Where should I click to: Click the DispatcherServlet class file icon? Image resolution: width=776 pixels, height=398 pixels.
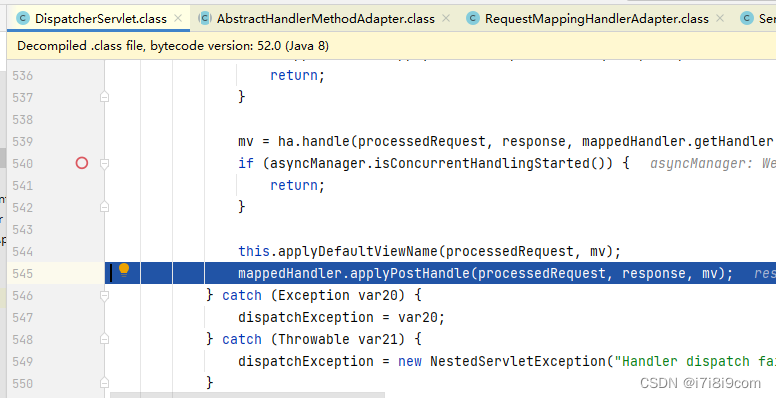[x=23, y=19]
